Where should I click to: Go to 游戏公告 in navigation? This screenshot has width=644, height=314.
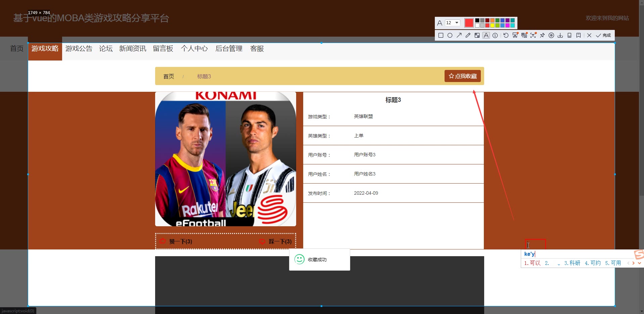click(x=79, y=49)
